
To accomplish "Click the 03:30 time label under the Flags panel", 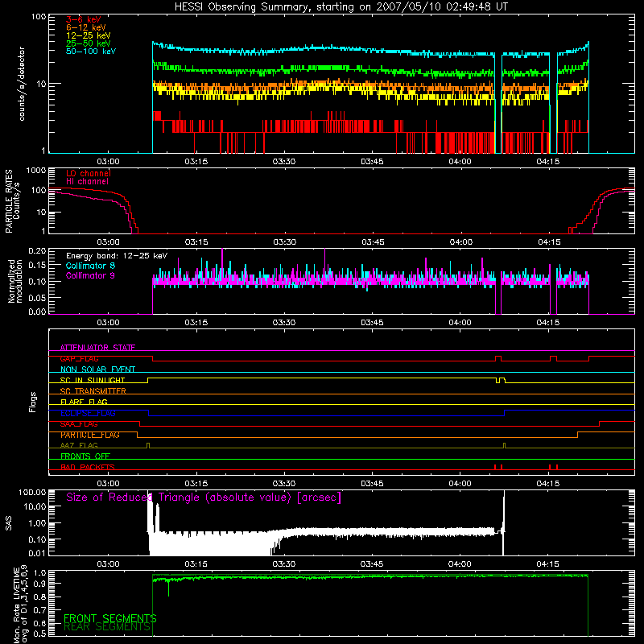I will 284,484.
